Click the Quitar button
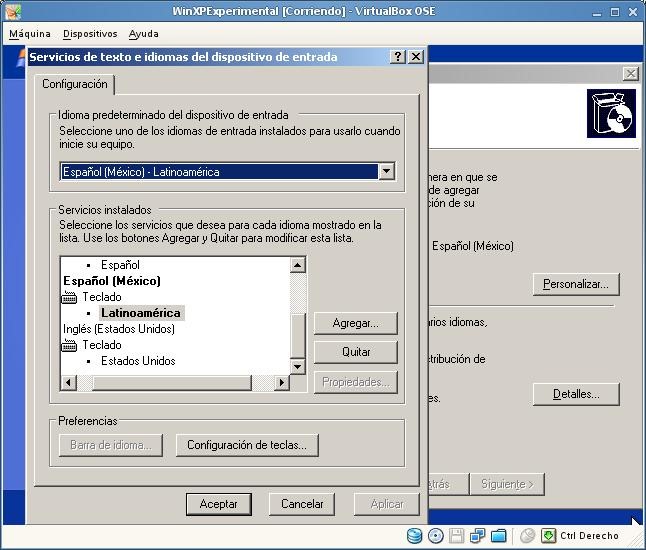646x550 pixels. tap(356, 352)
